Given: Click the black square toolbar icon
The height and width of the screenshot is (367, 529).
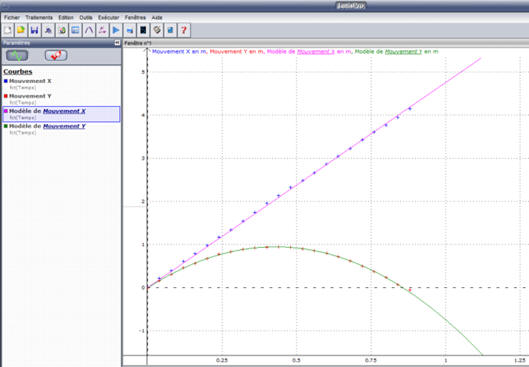Looking at the screenshot, I should (x=143, y=30).
